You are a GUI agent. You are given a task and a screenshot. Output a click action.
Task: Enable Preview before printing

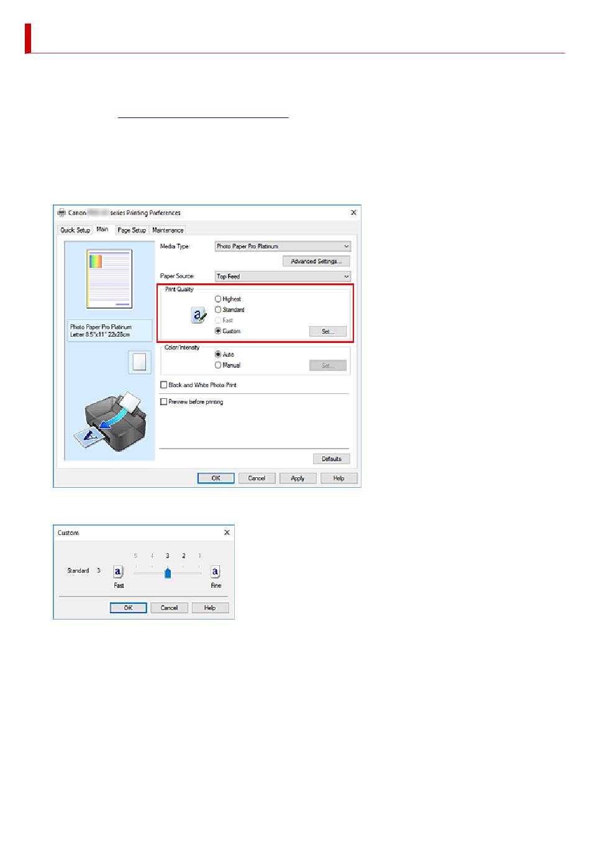[192, 402]
